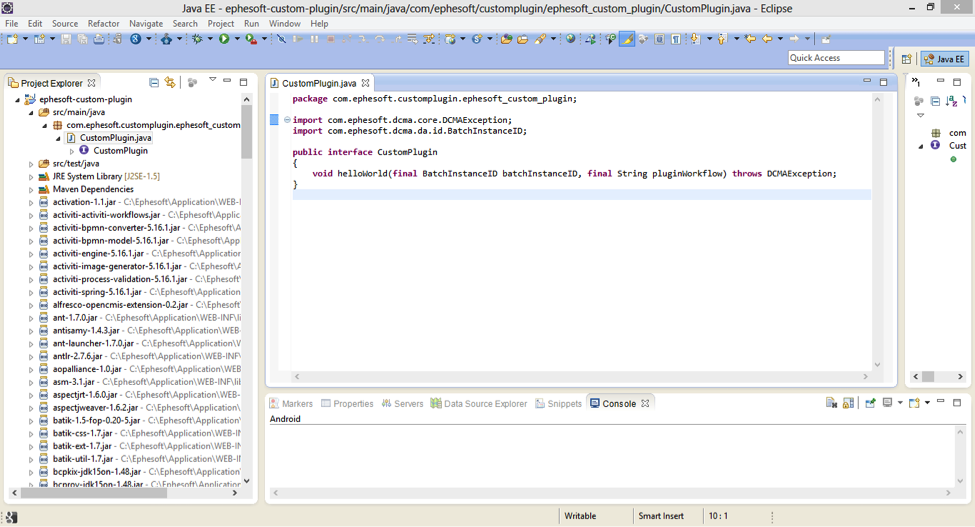
Task: Click the Open Type folder icon
Action: 506,39
